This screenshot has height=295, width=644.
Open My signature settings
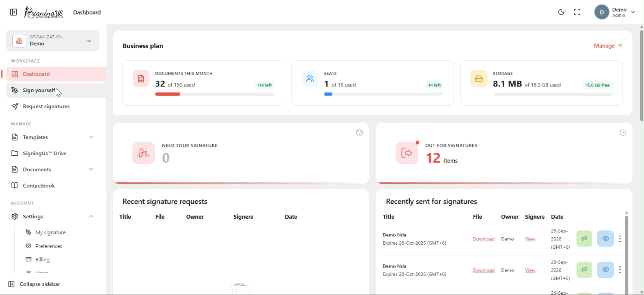pyautogui.click(x=50, y=232)
